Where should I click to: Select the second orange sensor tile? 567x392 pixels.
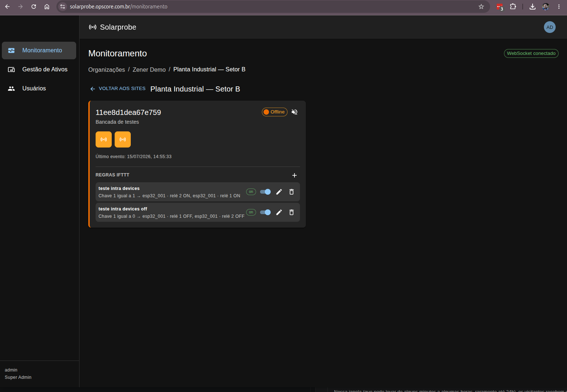pyautogui.click(x=123, y=139)
